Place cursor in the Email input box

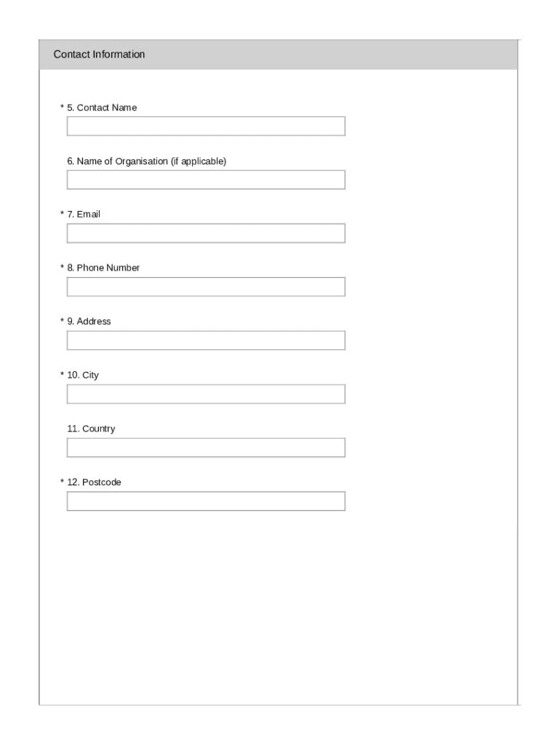point(205,231)
